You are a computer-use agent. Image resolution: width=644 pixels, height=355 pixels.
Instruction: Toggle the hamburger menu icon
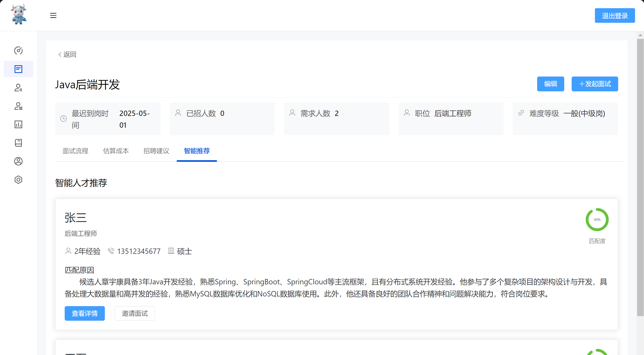53,15
